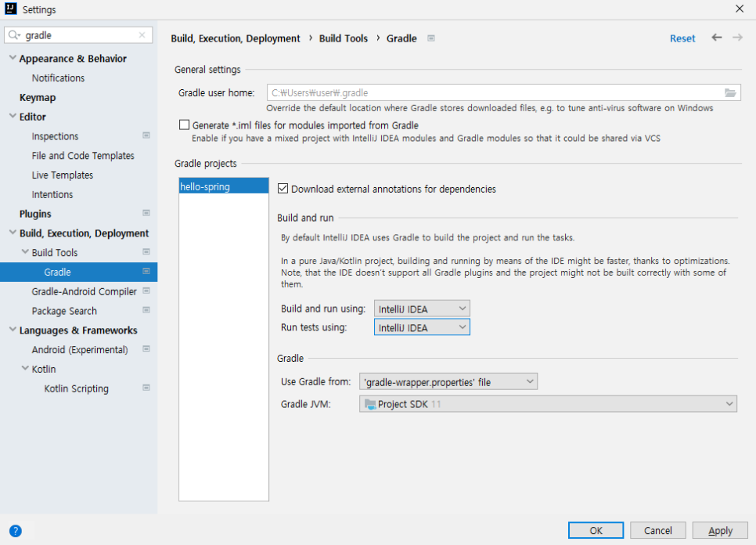
Task: Browse folder for Gradle user home
Action: coord(730,92)
